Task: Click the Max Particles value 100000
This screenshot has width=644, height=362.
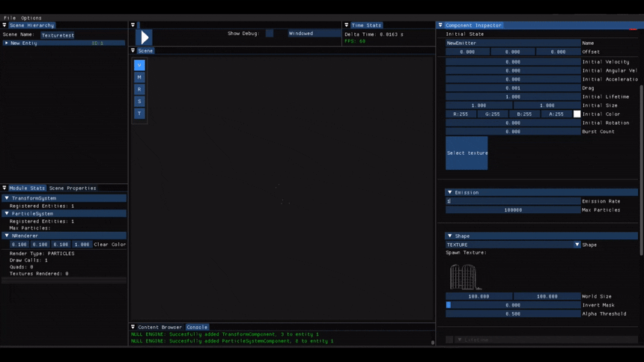Action: click(514, 209)
